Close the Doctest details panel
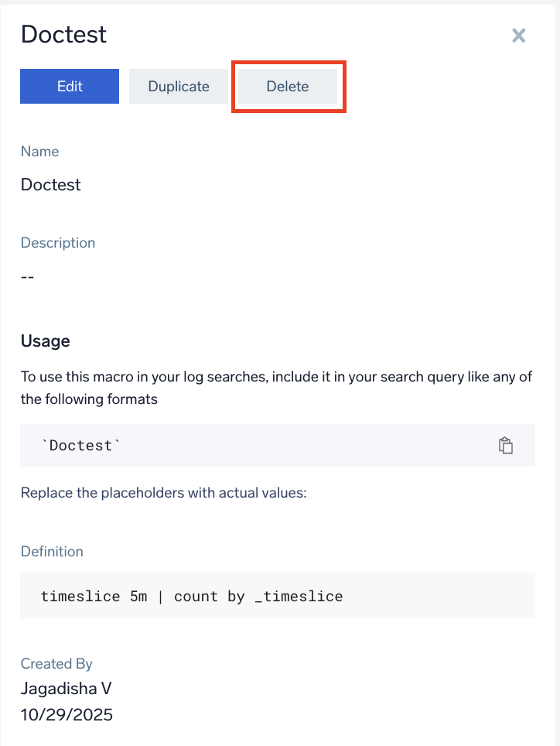 (x=519, y=35)
